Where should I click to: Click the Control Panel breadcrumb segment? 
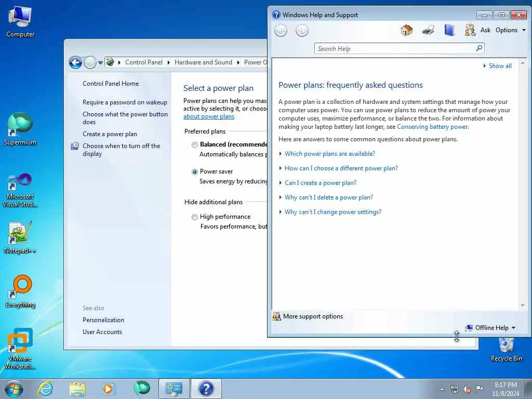click(x=144, y=62)
